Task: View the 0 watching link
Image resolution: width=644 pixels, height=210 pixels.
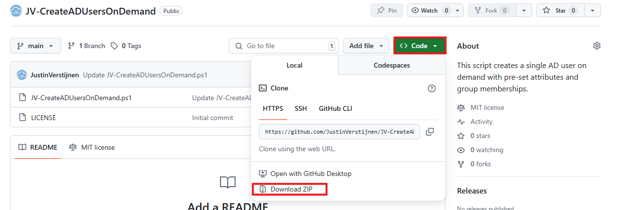Action: [x=487, y=150]
